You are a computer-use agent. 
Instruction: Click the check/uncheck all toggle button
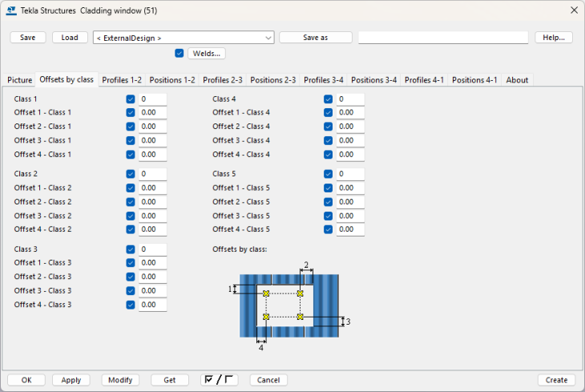220,380
